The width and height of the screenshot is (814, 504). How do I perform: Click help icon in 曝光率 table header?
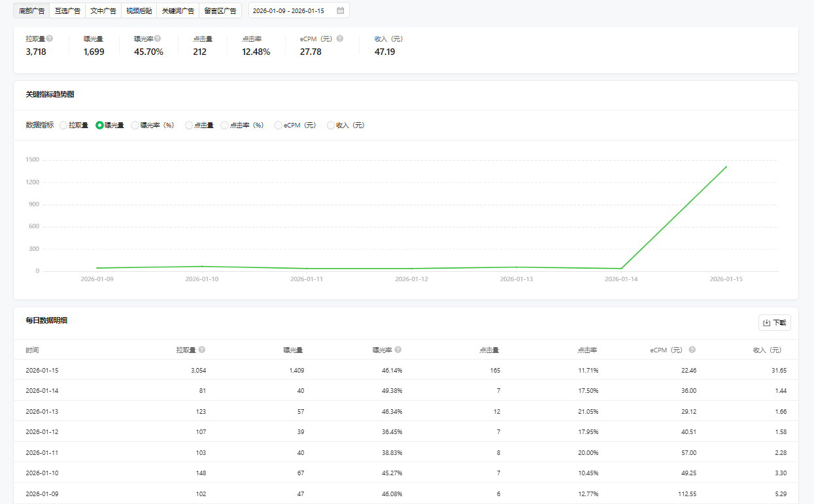[x=398, y=350]
